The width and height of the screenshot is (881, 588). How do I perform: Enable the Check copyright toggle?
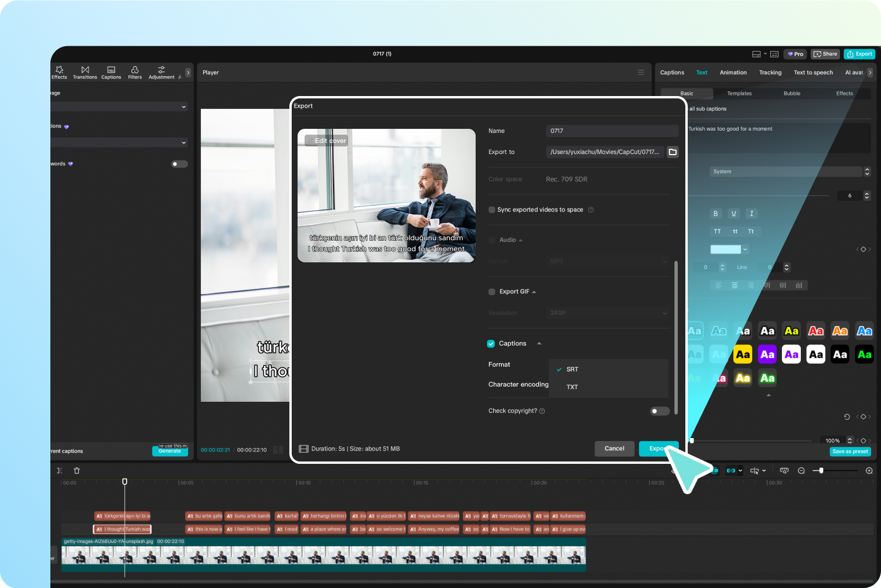659,411
